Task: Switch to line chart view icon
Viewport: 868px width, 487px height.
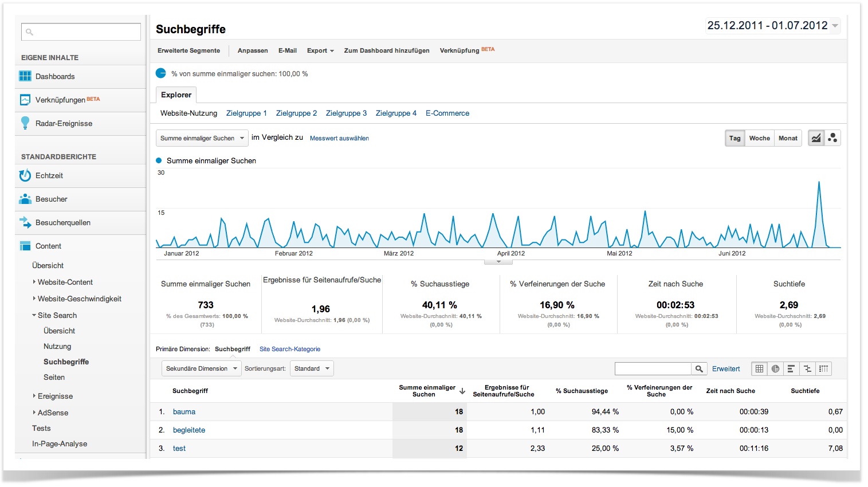Action: [x=816, y=138]
